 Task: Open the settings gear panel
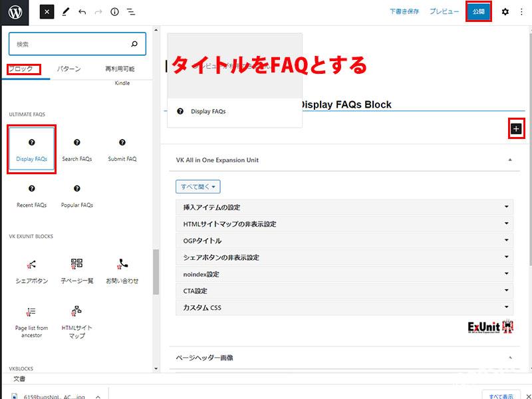coord(505,12)
